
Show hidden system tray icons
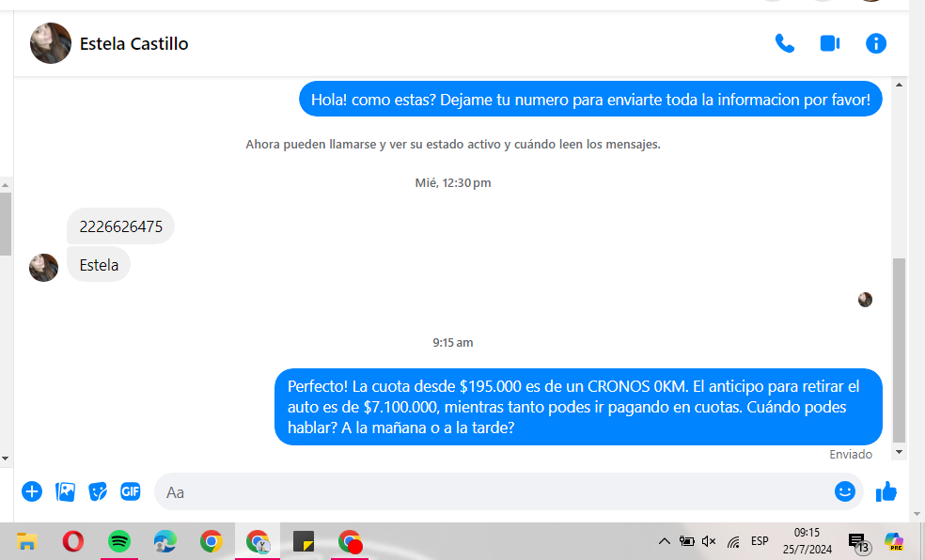point(664,541)
